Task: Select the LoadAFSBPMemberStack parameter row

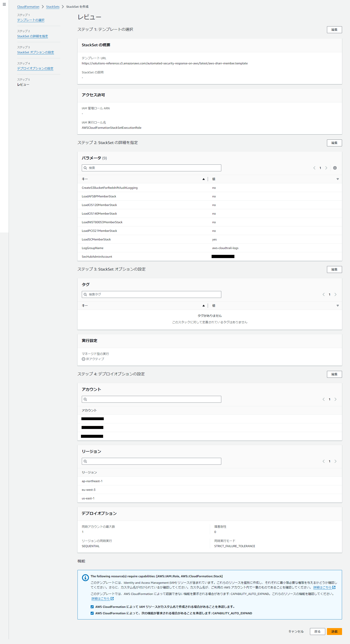Action: [x=210, y=196]
